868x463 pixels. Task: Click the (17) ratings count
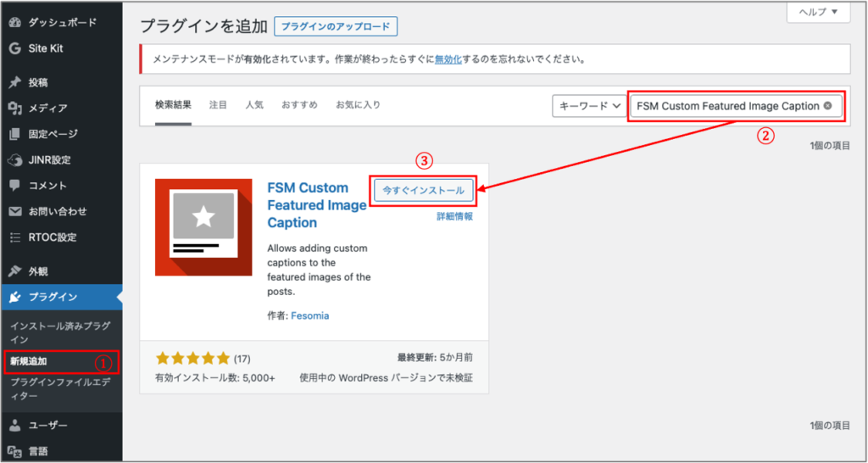(x=242, y=359)
